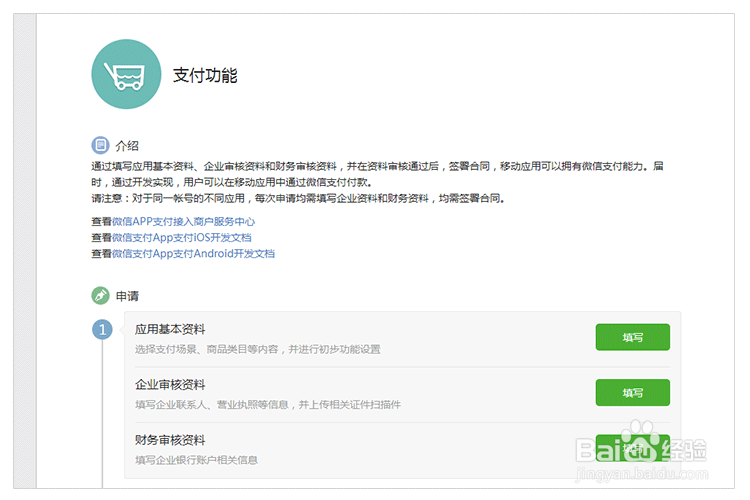Click the 介绍 section document icon

point(100,144)
